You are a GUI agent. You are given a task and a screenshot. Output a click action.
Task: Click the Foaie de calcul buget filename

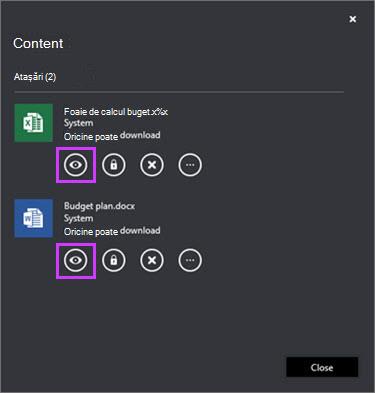[x=116, y=112]
